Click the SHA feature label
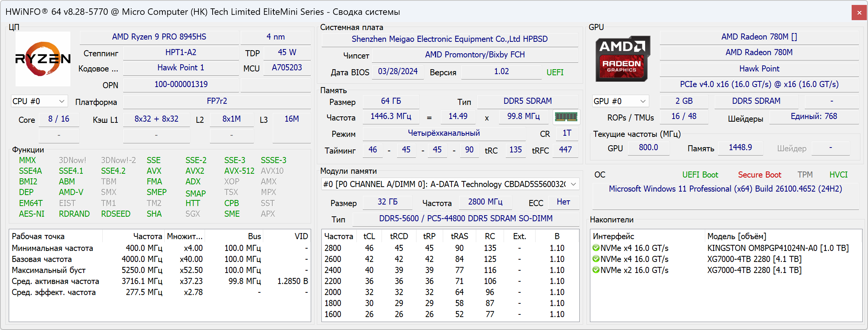868x330 pixels. click(x=154, y=214)
